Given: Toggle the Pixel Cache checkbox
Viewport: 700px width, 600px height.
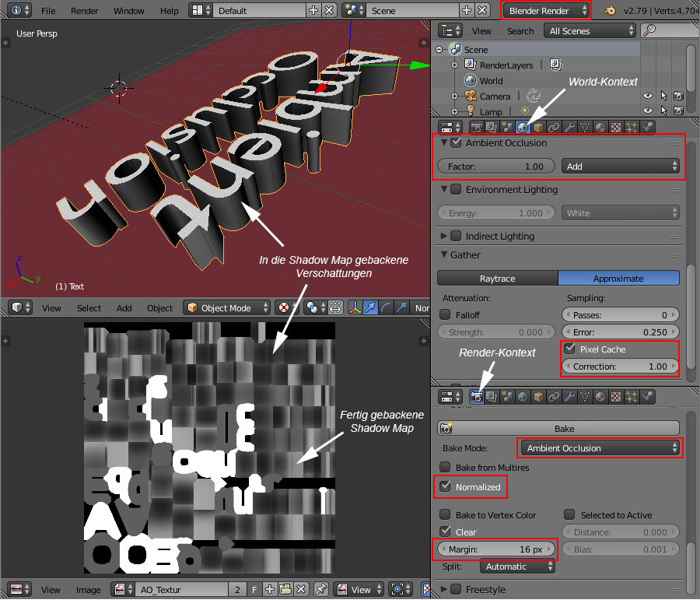Looking at the screenshot, I should click(571, 349).
